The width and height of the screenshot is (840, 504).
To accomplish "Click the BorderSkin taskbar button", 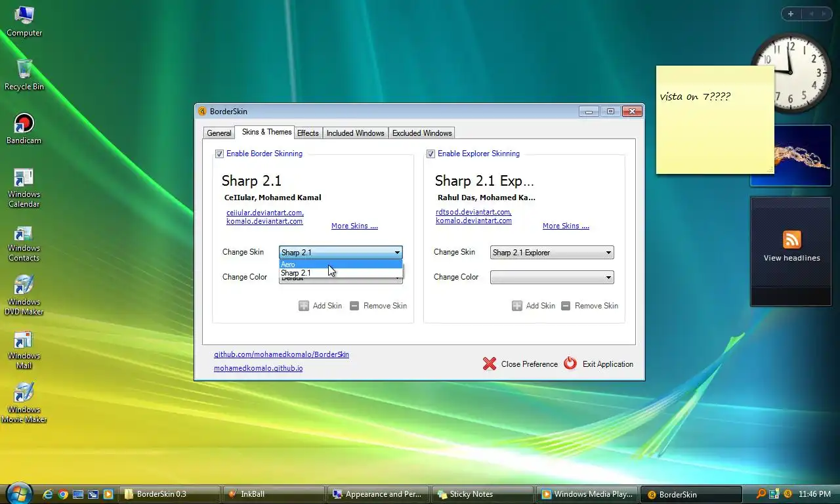I will [692, 494].
